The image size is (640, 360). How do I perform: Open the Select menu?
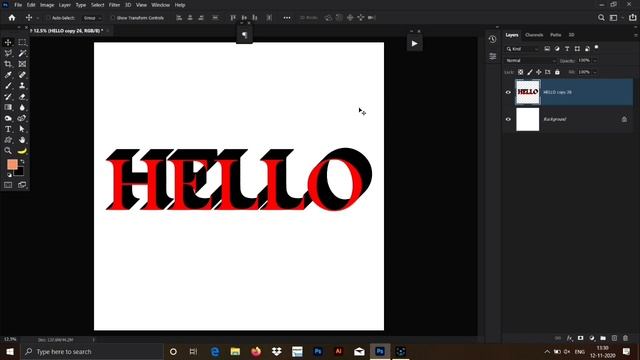click(x=98, y=5)
